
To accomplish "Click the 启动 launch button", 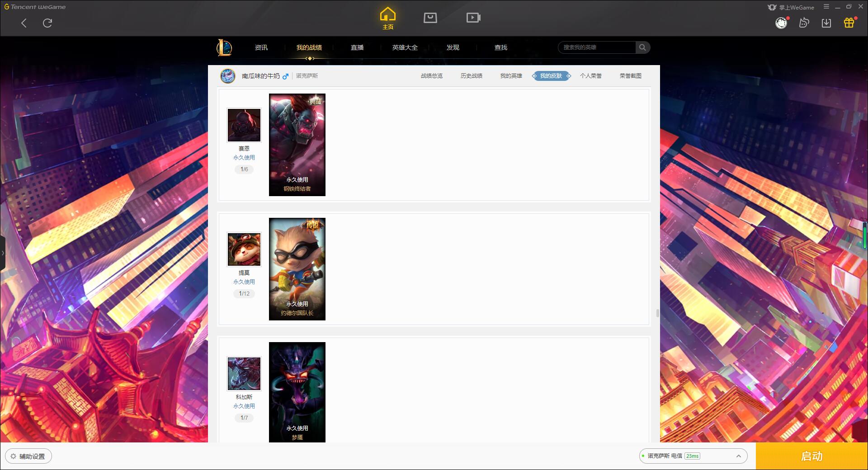I will (811, 456).
